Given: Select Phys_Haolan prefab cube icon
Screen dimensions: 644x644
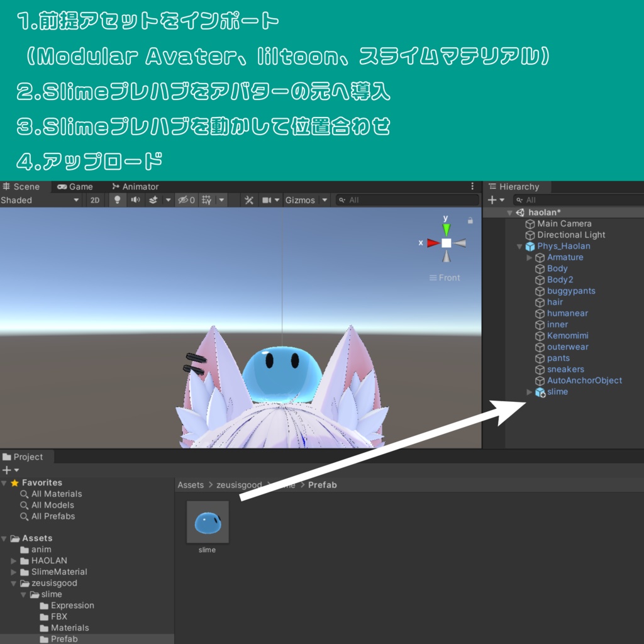Looking at the screenshot, I should click(530, 247).
